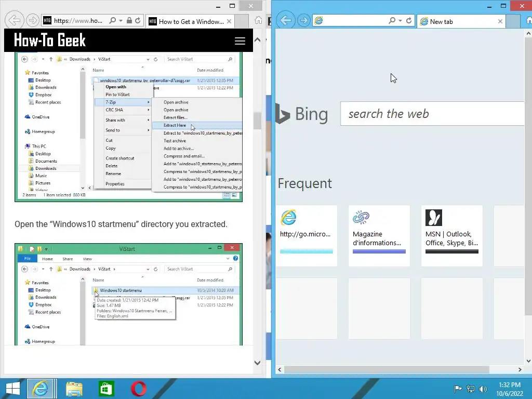This screenshot has width=532, height=399.
Task: Click the chain link icon on Magazine tile
Action: (361, 218)
